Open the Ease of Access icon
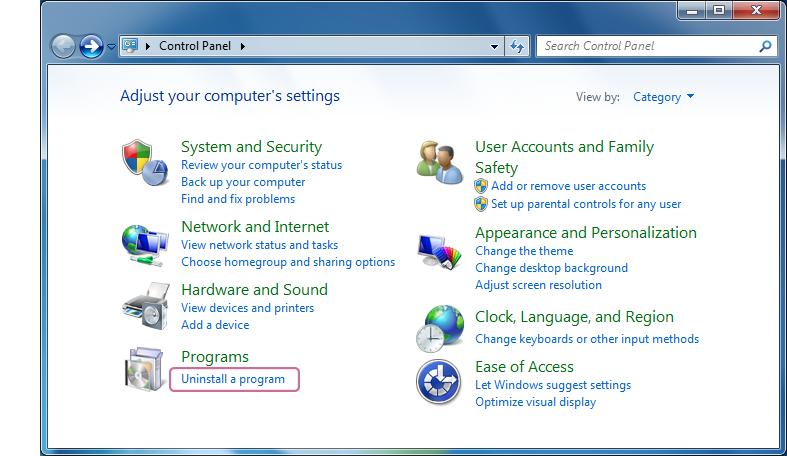 pyautogui.click(x=438, y=382)
